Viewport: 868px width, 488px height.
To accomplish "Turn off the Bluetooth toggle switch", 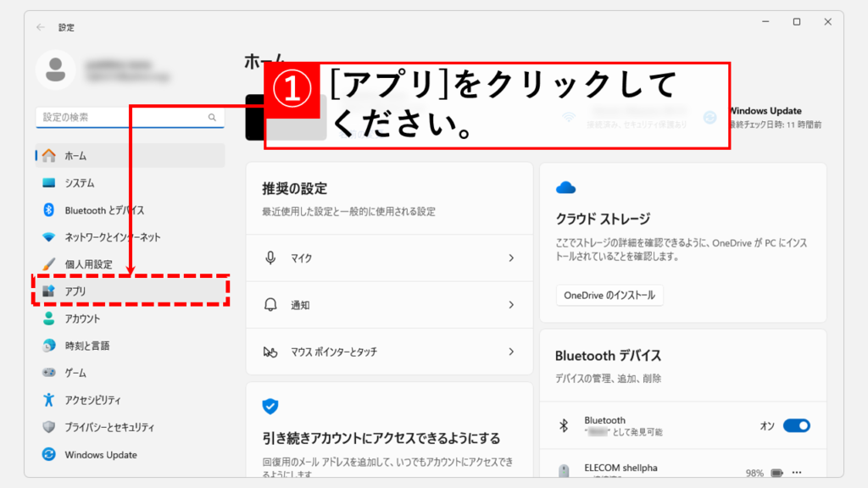I will tap(796, 426).
